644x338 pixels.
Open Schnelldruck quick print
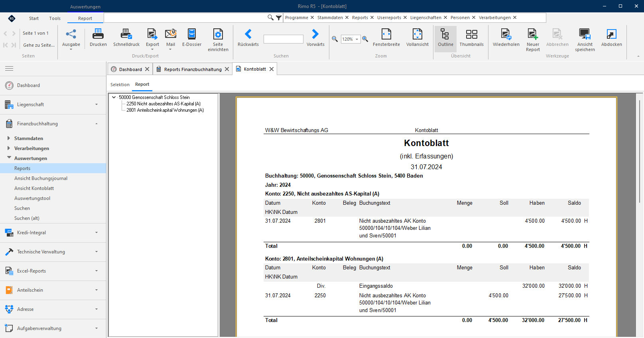[126, 38]
